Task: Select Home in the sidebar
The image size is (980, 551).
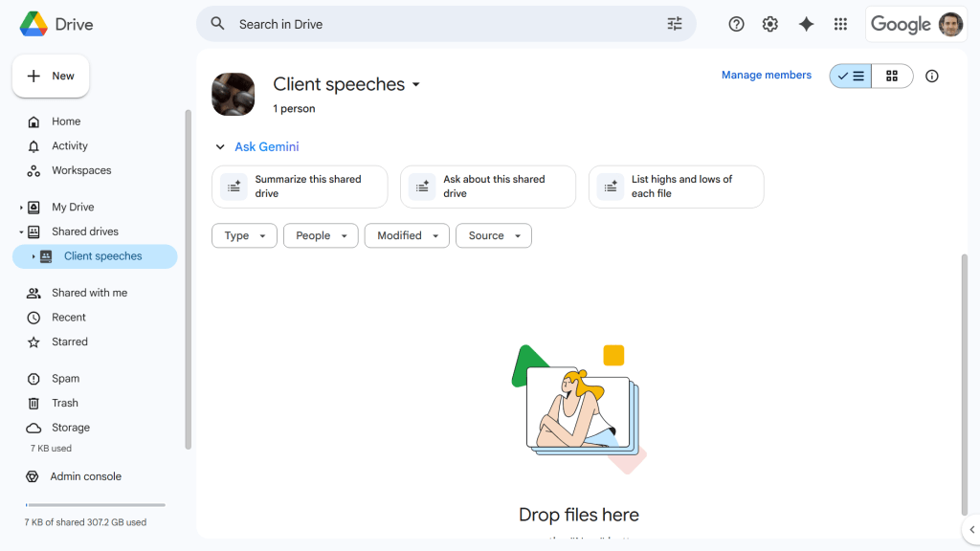Action: pos(65,121)
